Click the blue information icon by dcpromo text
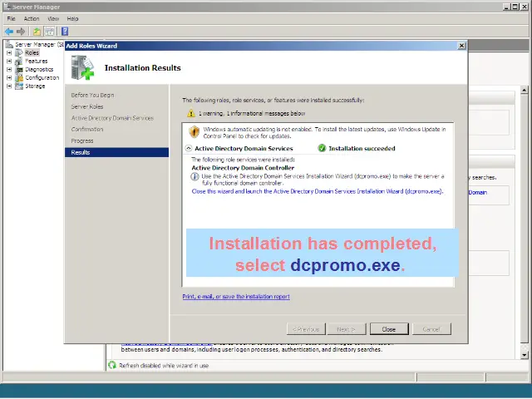 [x=195, y=176]
